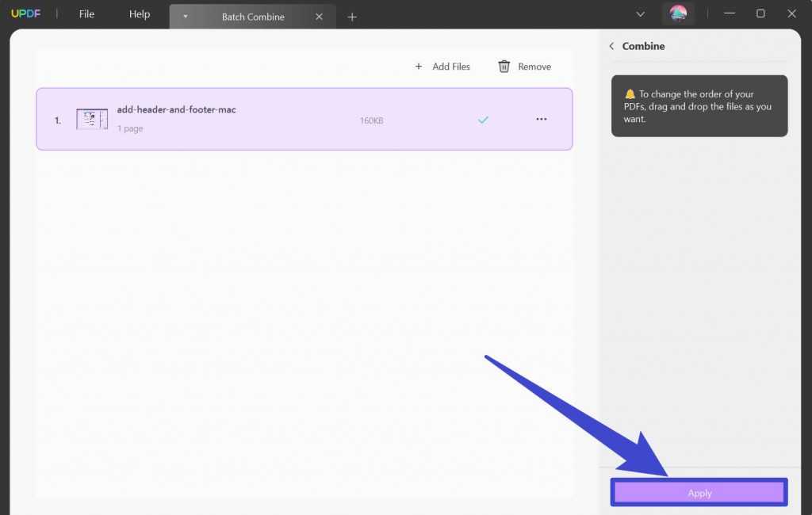The image size is (812, 515).
Task: Collapse the Combine panel with the back chevron
Action: coord(611,46)
